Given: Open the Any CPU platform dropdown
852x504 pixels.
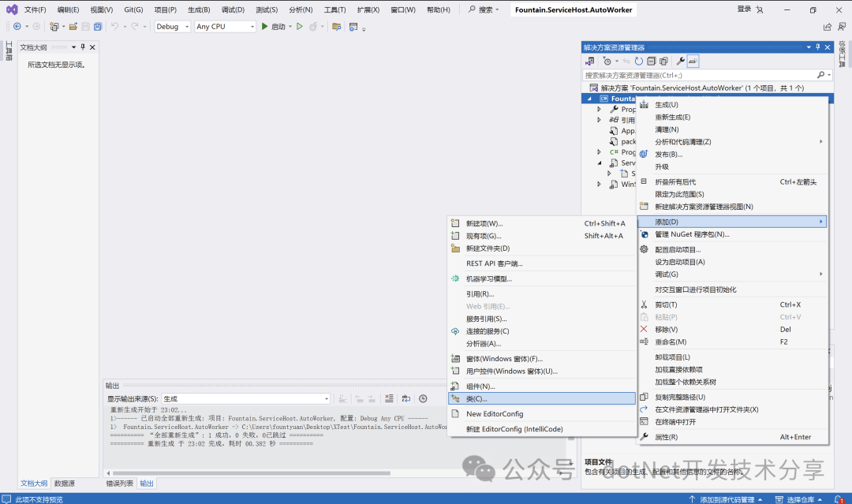Looking at the screenshot, I should click(226, 27).
